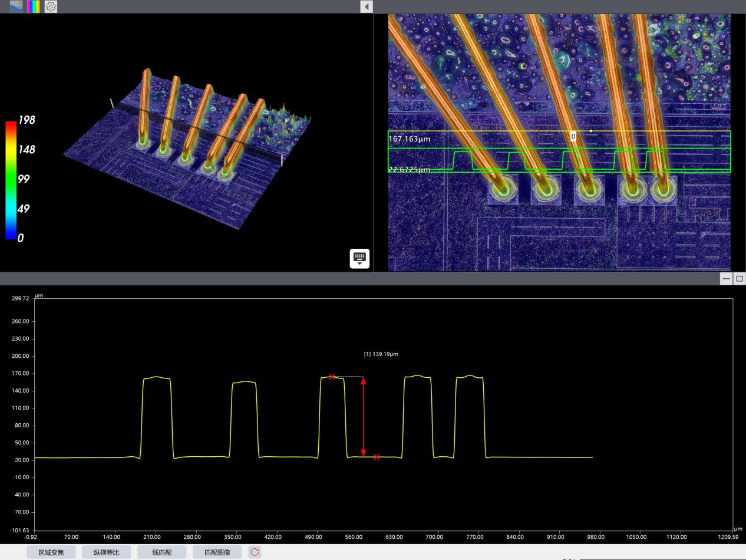
Task: Click the 线匹配 button
Action: tap(161, 552)
